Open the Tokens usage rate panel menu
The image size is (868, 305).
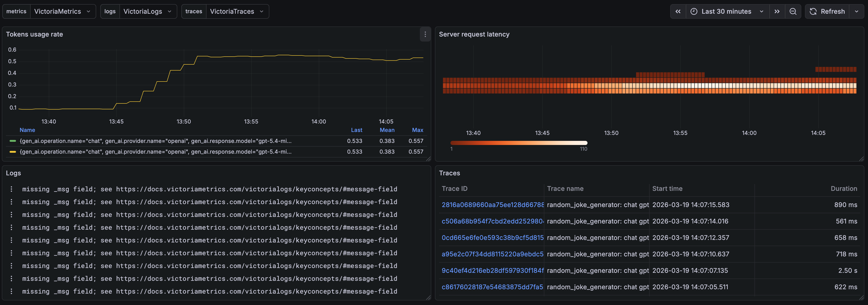click(x=425, y=34)
